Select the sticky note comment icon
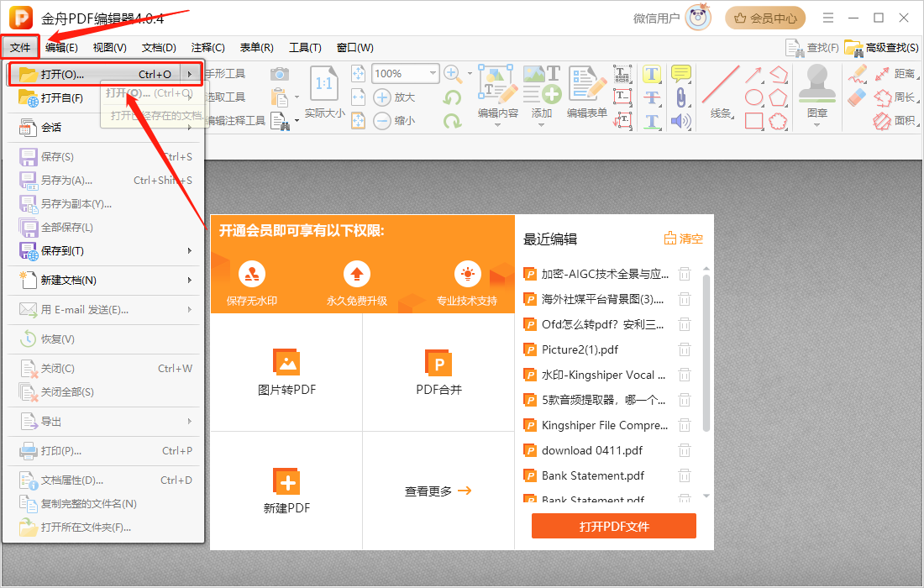 click(x=680, y=74)
